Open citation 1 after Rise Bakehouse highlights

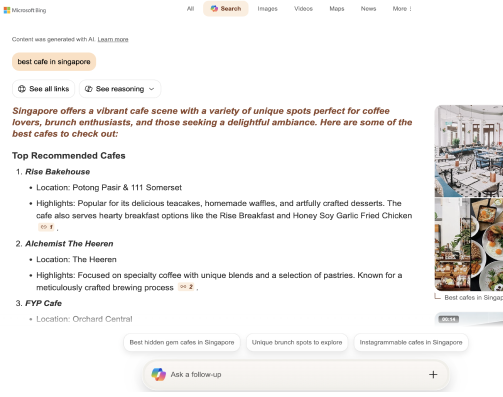46,227
